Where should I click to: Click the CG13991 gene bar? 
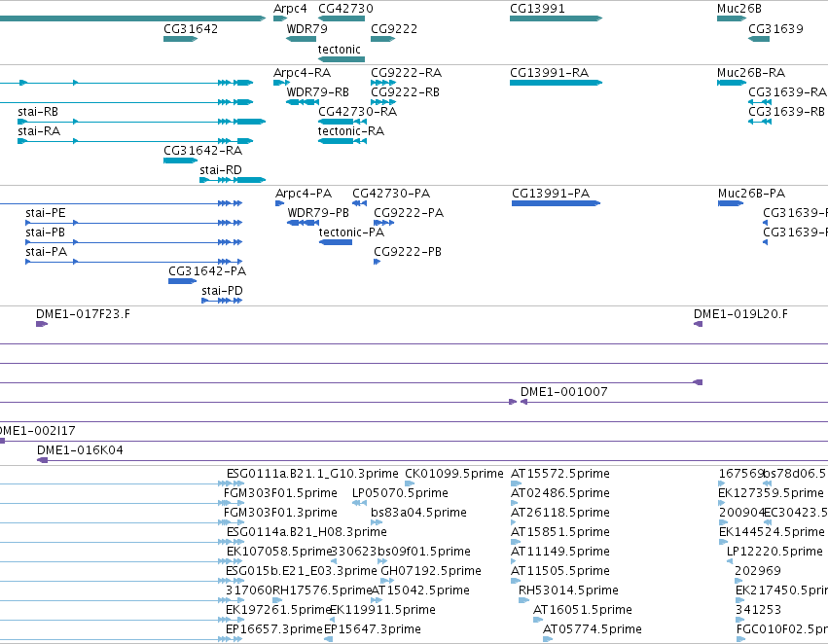[556, 18]
